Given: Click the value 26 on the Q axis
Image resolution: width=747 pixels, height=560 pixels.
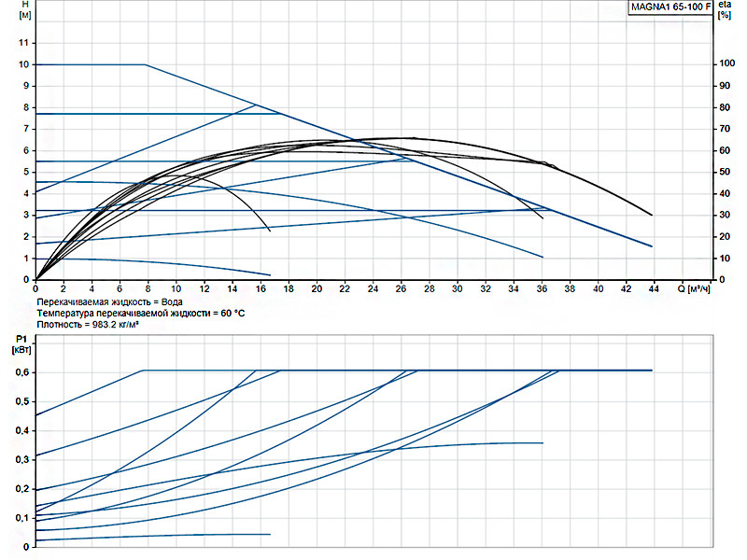Looking at the screenshot, I should (x=402, y=288).
